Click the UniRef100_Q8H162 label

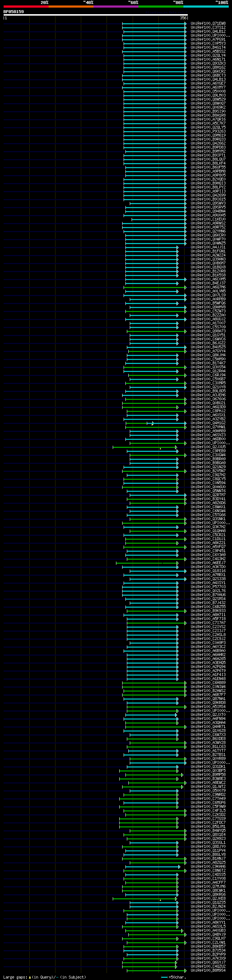(x=208, y=67)
